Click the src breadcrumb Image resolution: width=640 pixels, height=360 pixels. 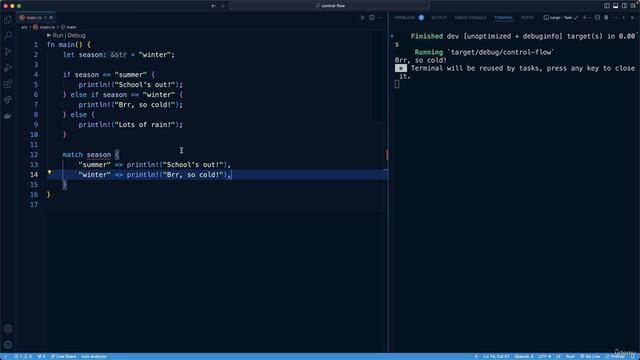tap(24, 27)
